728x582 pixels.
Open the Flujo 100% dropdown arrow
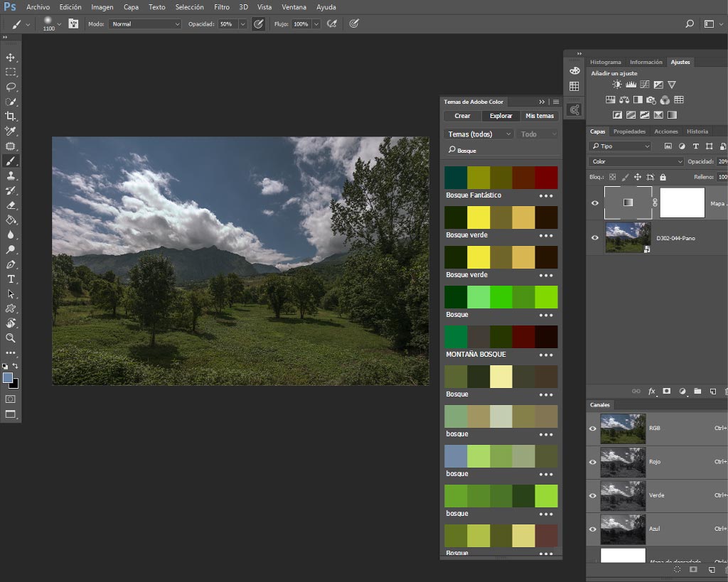[316, 23]
